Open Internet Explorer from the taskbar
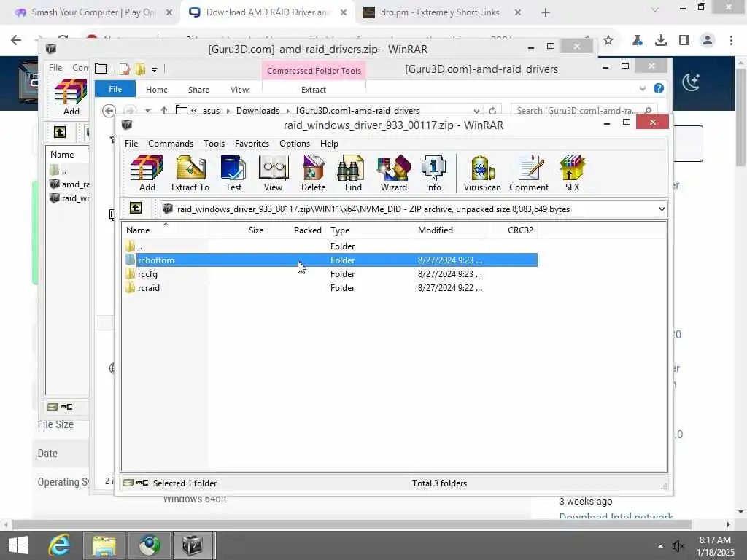Screen dimensions: 747x560 tap(59, 545)
